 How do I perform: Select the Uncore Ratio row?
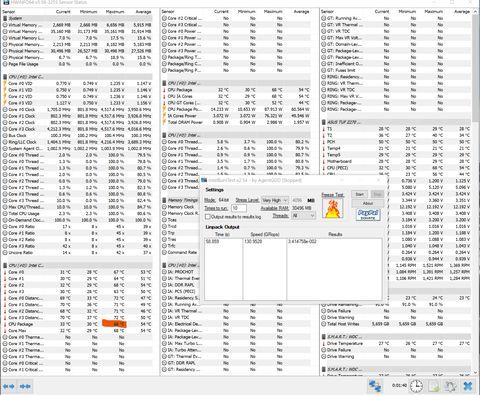(x=77, y=253)
